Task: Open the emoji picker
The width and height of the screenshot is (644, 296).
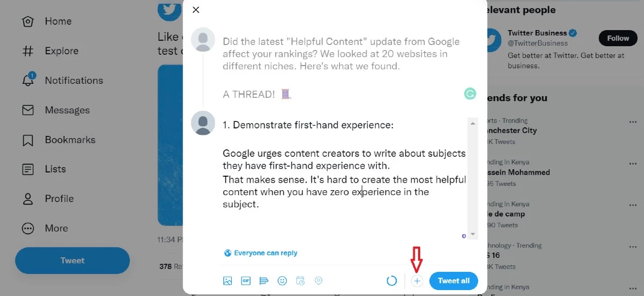Action: coord(282,280)
